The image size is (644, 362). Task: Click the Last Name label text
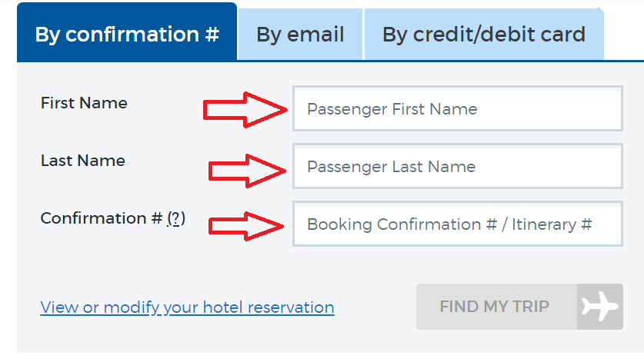point(82,161)
